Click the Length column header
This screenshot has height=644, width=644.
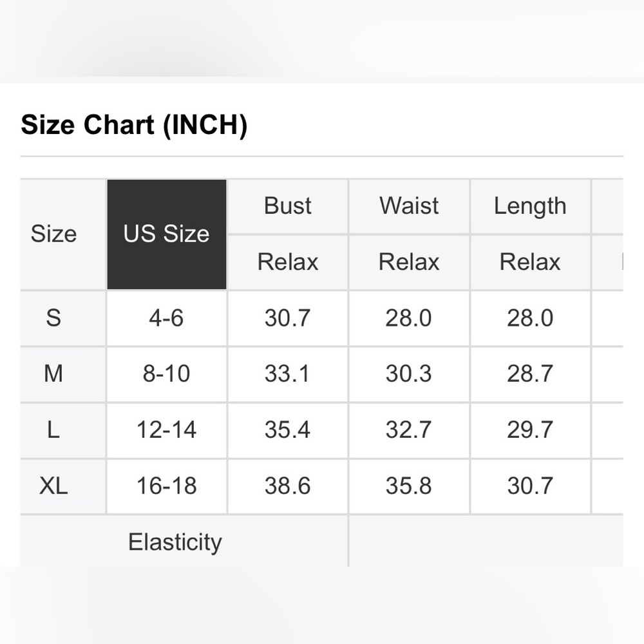coord(530,206)
